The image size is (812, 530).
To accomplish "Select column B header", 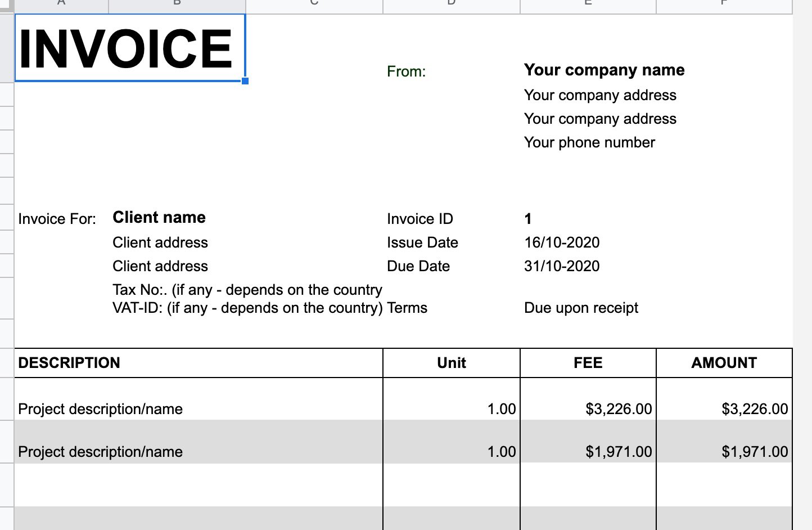I will 177,4.
